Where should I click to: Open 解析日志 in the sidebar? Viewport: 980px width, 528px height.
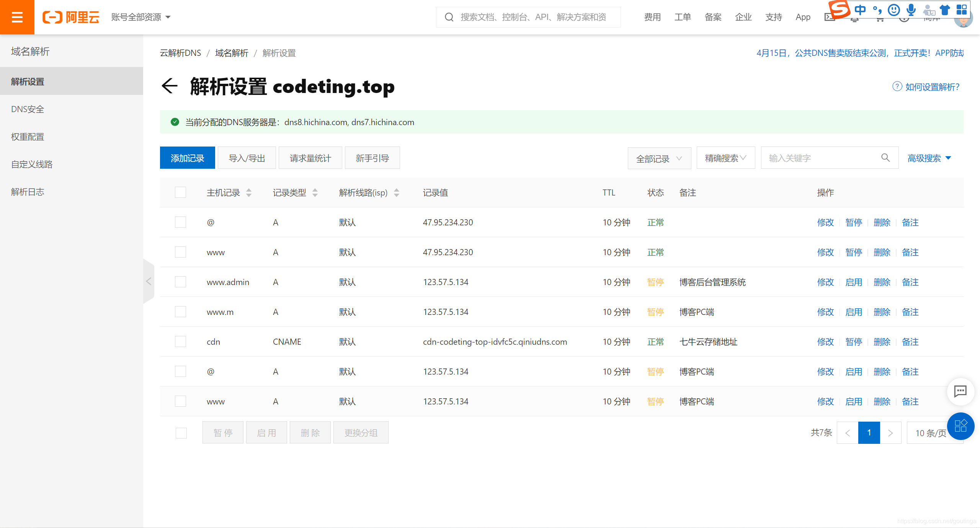pyautogui.click(x=72, y=192)
